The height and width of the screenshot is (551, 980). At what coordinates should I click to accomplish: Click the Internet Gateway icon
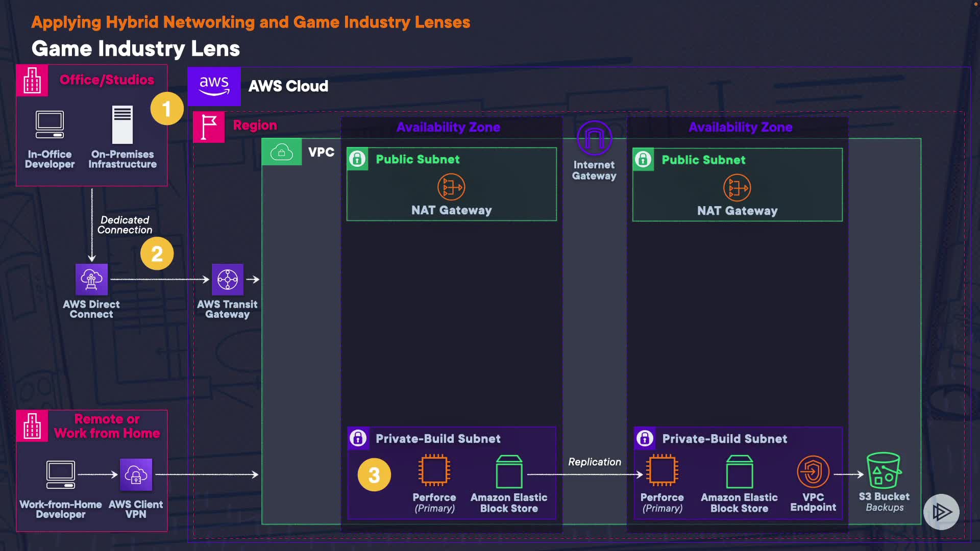pyautogui.click(x=594, y=138)
